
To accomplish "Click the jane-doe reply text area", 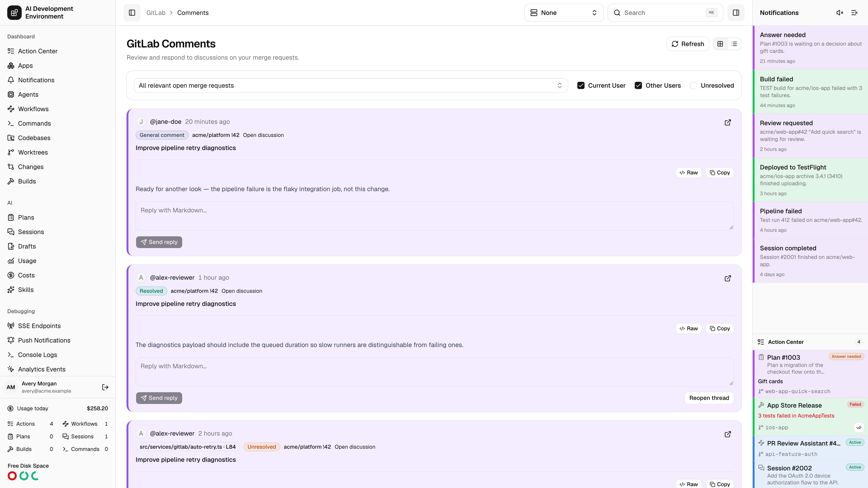I will [435, 216].
